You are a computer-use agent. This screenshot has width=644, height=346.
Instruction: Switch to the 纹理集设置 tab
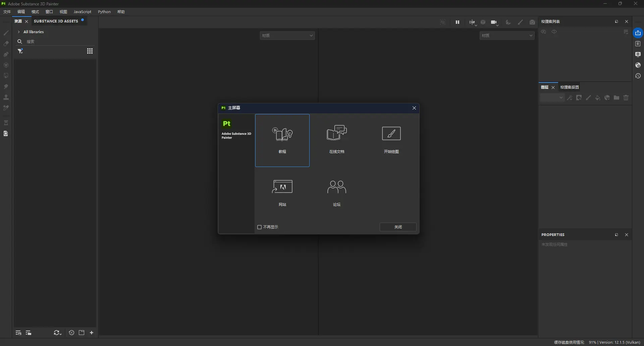coord(570,87)
